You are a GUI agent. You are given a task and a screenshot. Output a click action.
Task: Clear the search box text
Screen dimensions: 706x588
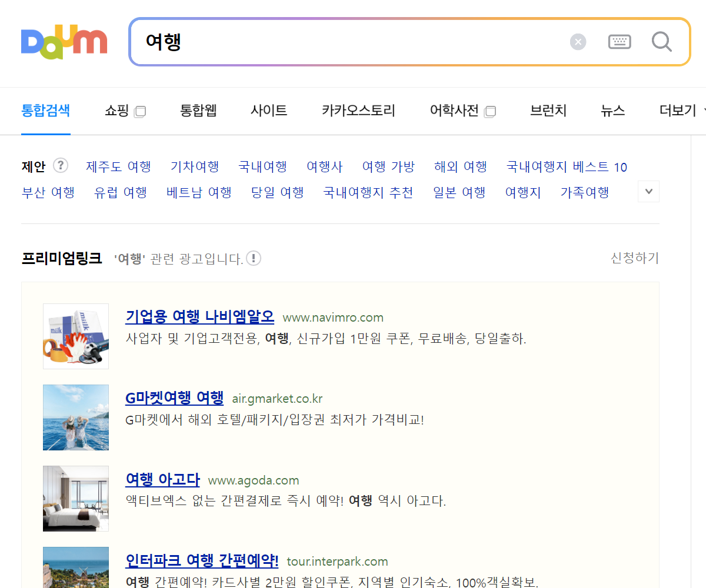578,42
